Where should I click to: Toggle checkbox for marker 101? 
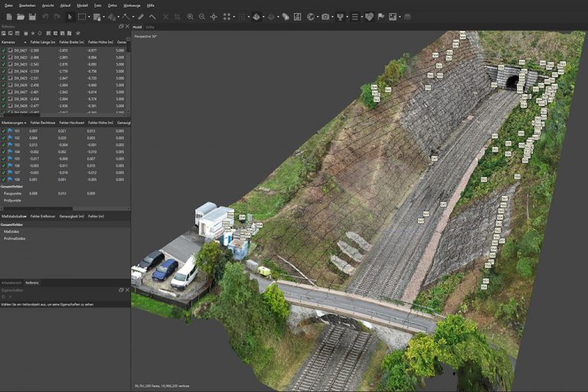pyautogui.click(x=4, y=131)
